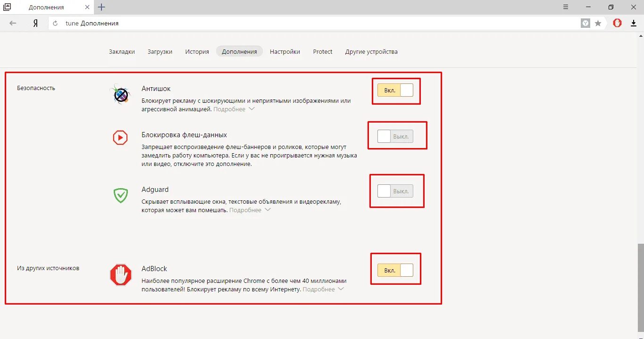Click the Protect shield icon in address bar

585,23
